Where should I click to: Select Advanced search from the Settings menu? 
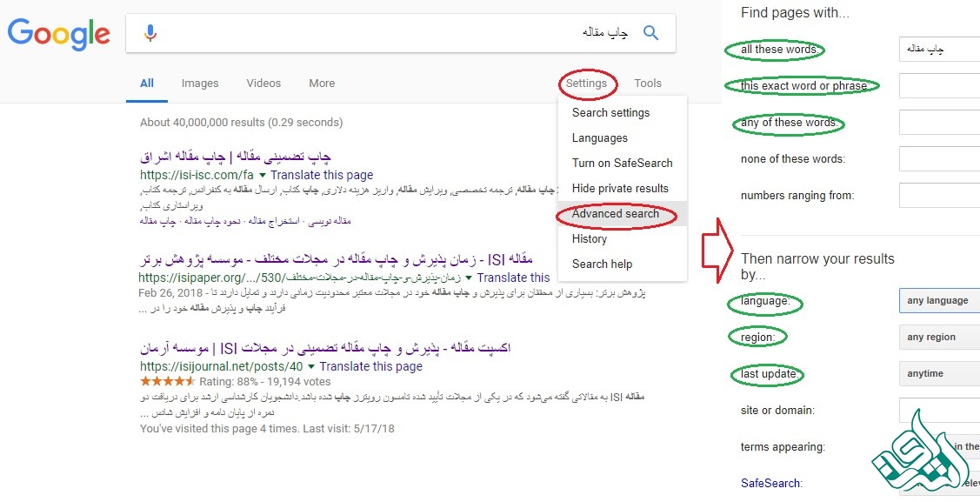coord(615,214)
